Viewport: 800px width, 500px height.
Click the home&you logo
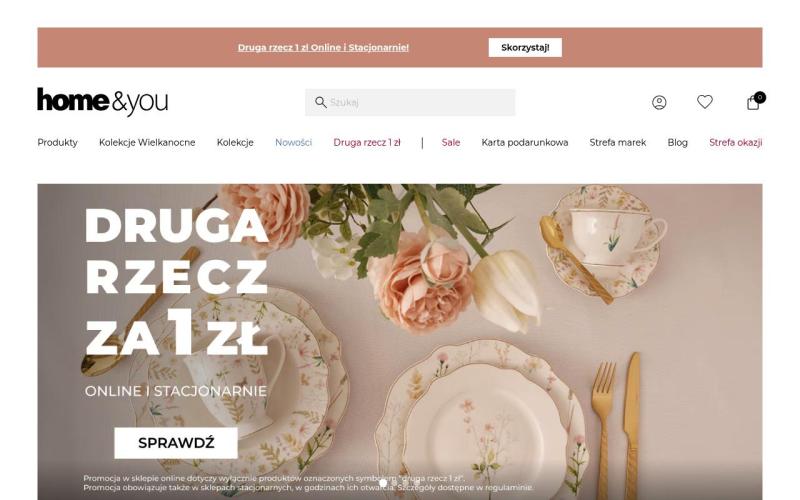pyautogui.click(x=103, y=102)
